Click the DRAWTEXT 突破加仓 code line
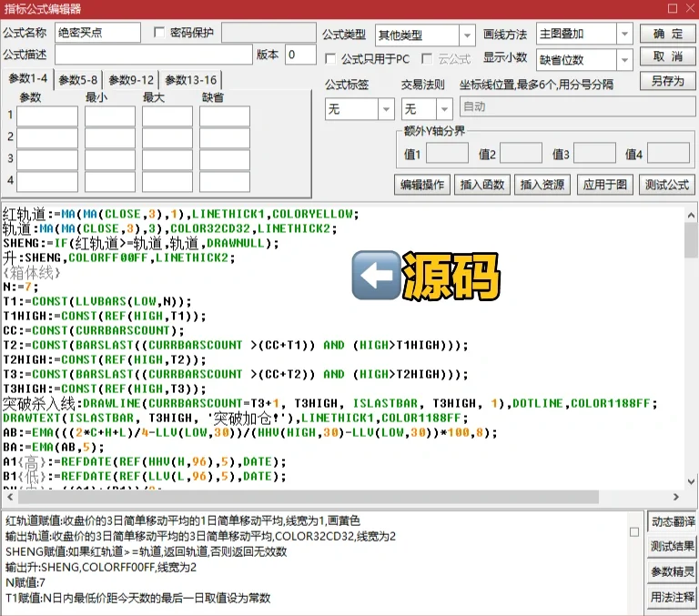The height and width of the screenshot is (616, 699). pyautogui.click(x=236, y=418)
